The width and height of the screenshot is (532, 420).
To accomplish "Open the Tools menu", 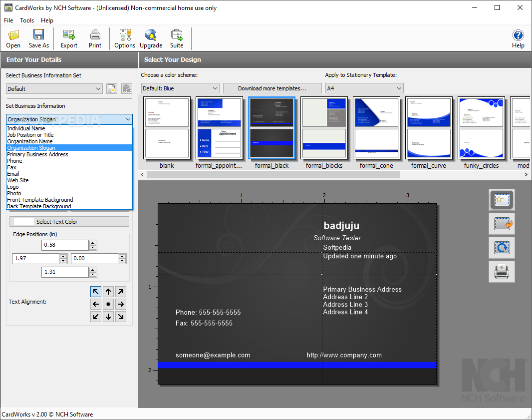I will (27, 20).
